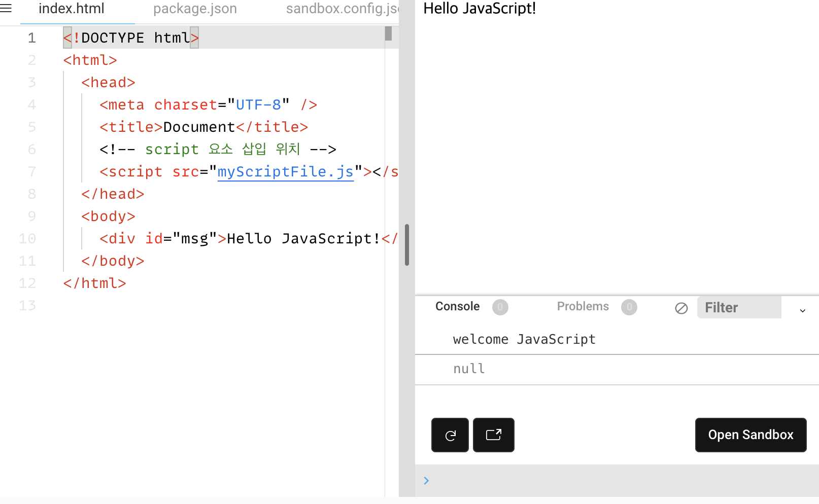Click line number 1 in gutter
Image resolution: width=819 pixels, height=504 pixels.
tap(31, 38)
